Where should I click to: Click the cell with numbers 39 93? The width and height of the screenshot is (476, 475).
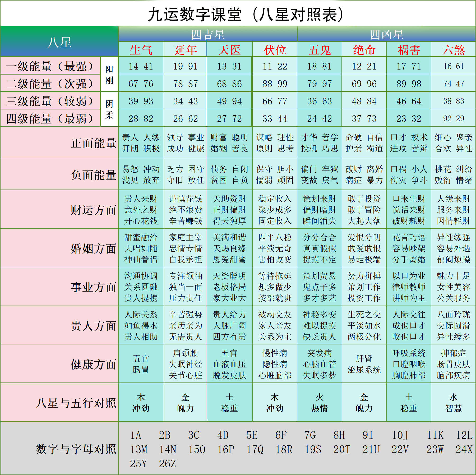point(141,101)
